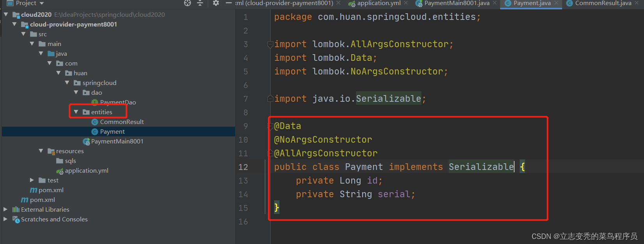
Task: Toggle fold marker at @AllArgsConstructor line
Action: pos(270,153)
